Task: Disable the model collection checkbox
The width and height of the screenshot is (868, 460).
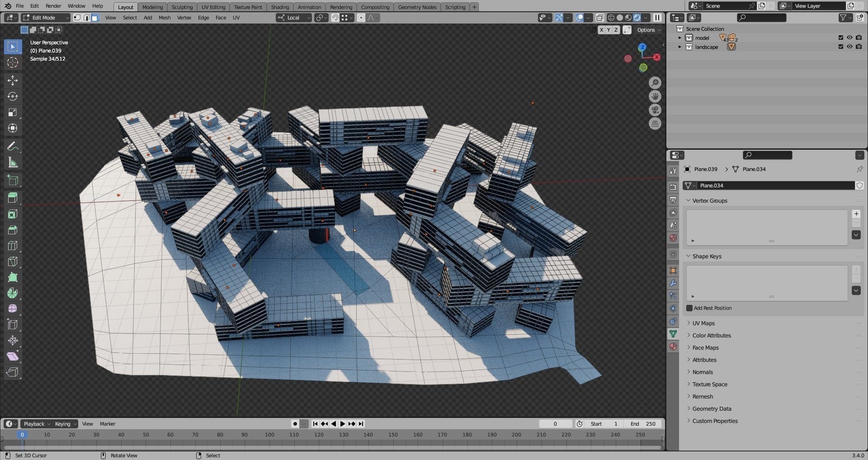Action: [840, 38]
